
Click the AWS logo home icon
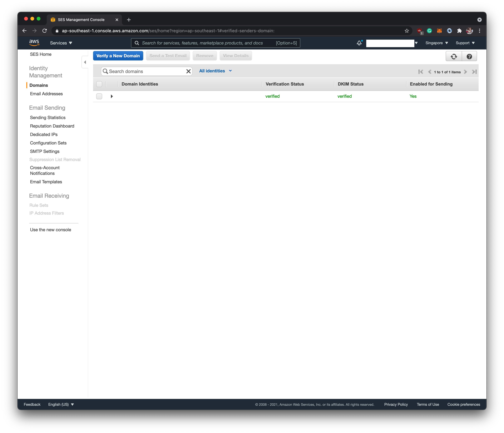tap(34, 43)
